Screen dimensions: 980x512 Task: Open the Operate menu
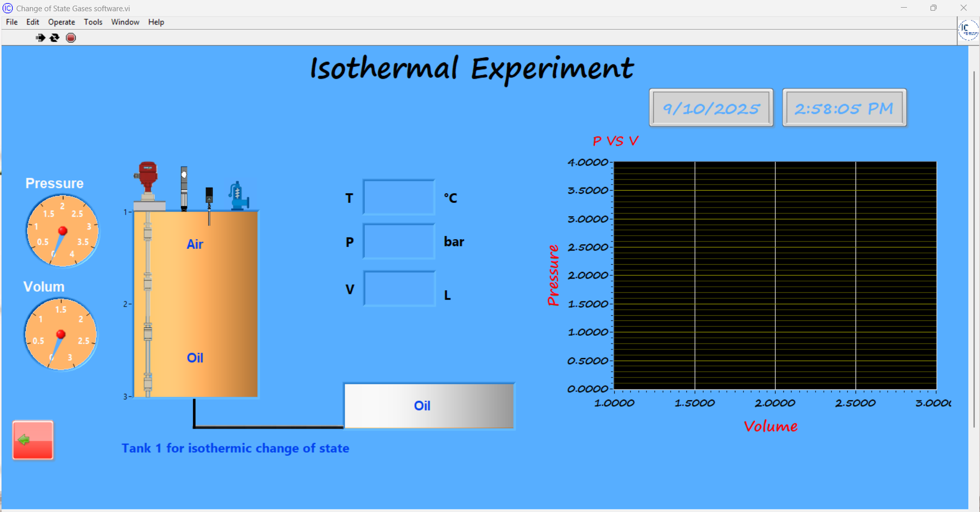coord(61,22)
